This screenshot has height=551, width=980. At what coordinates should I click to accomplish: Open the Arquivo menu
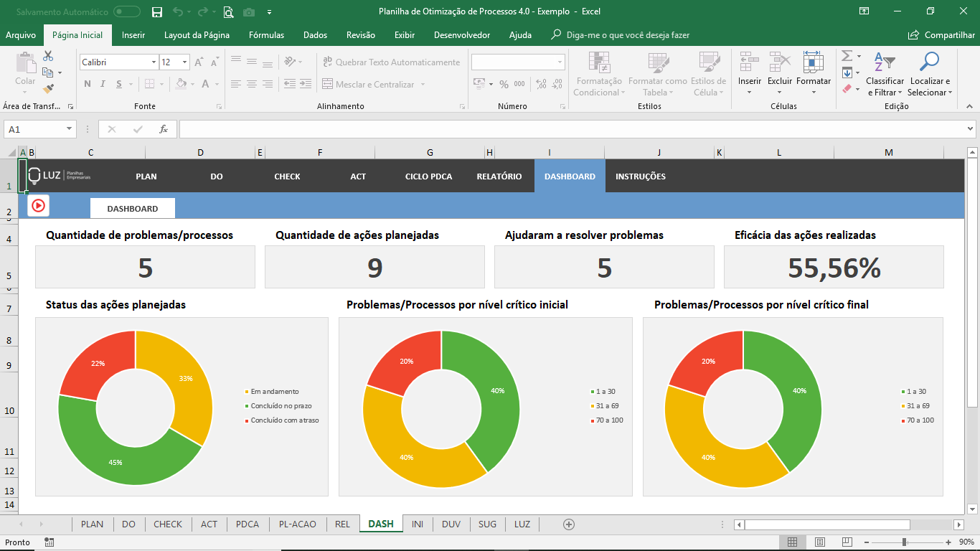tap(21, 35)
